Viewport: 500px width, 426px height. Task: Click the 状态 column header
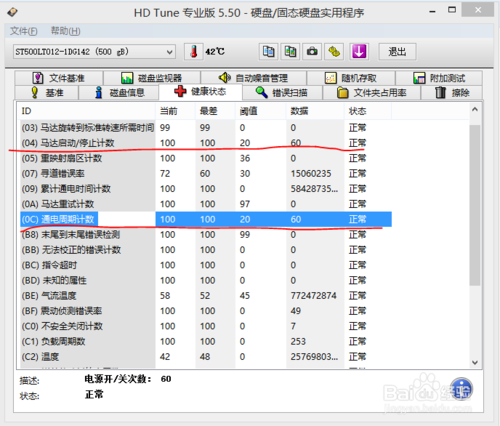point(368,111)
